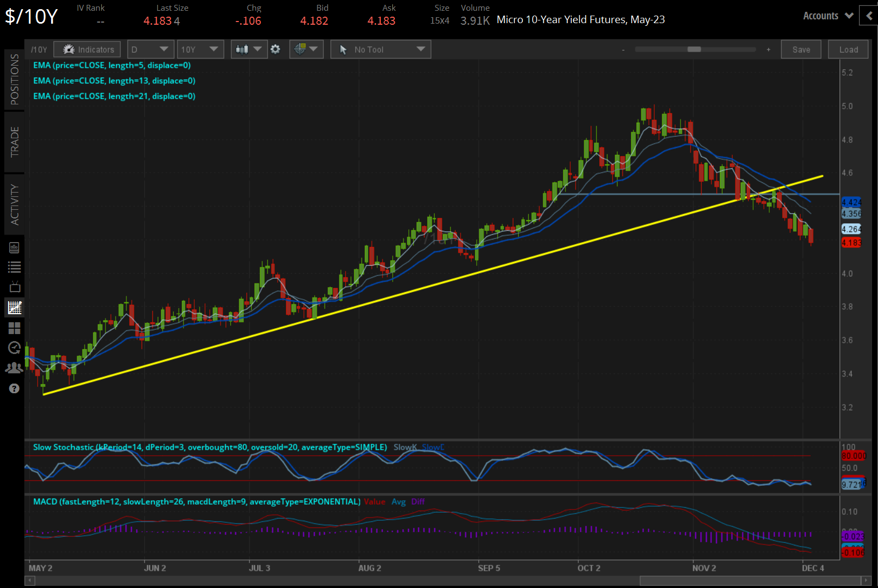Toggle the grid layout icon in sidebar

pyautogui.click(x=15, y=328)
